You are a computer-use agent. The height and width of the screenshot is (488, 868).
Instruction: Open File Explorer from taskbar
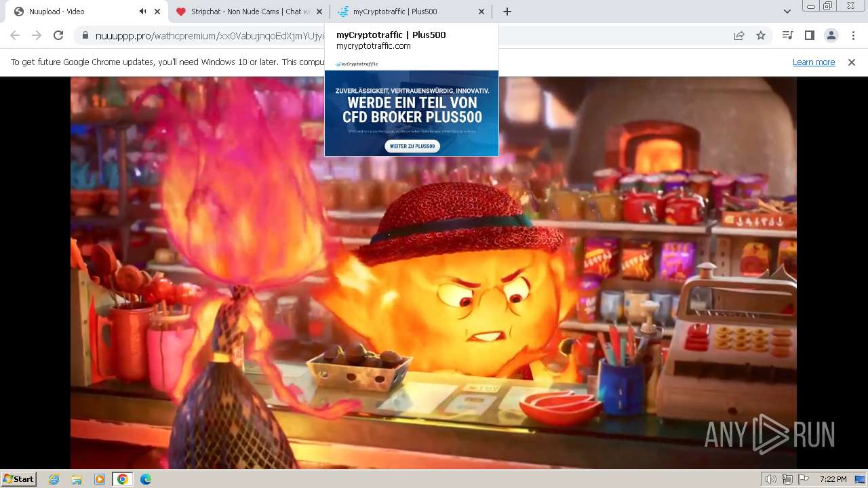77,479
